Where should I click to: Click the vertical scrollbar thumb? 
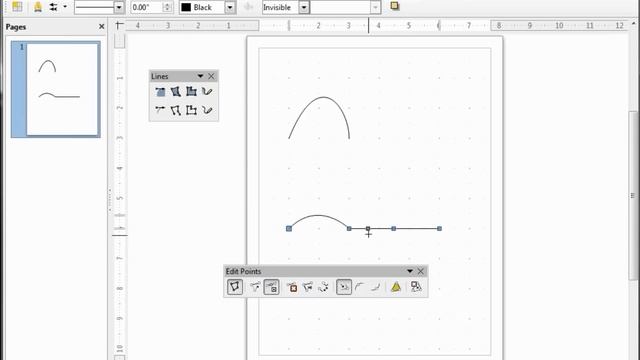point(633,195)
